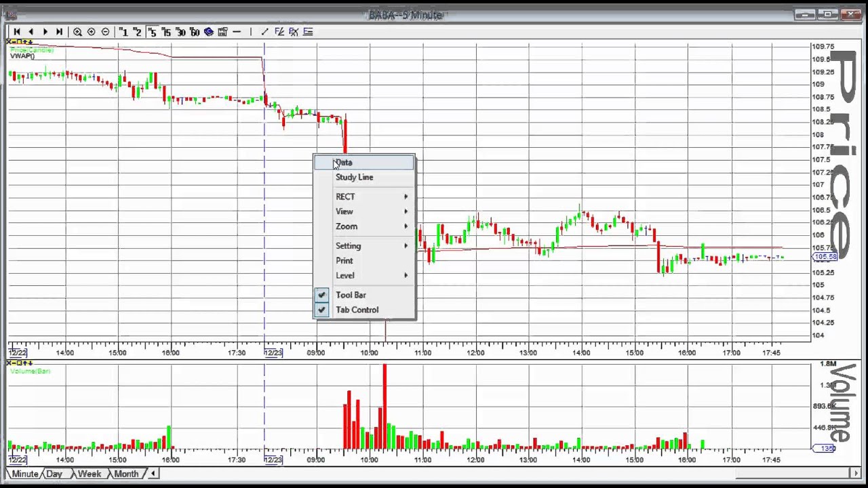868x488 pixels.
Task: Choose Print from the context menu
Action: click(364, 261)
